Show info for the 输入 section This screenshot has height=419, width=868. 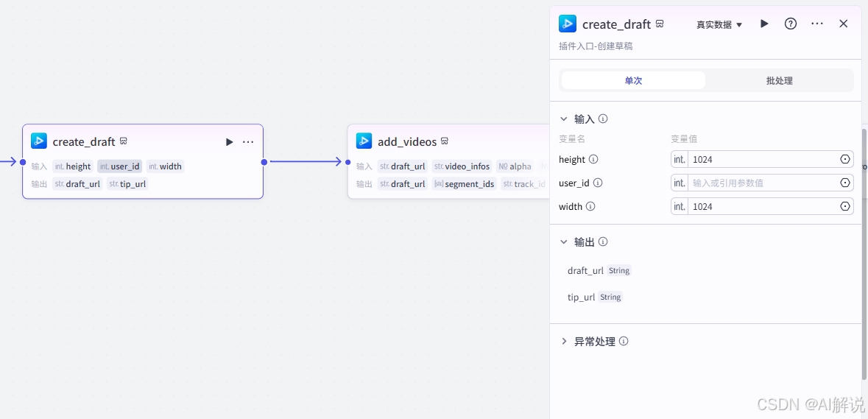(604, 119)
